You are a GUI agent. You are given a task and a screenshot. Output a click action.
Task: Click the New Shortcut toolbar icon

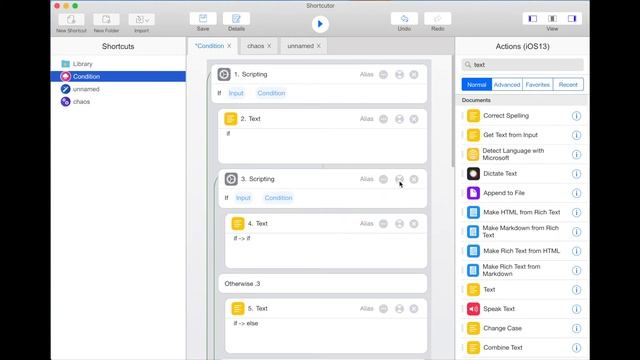(71, 20)
